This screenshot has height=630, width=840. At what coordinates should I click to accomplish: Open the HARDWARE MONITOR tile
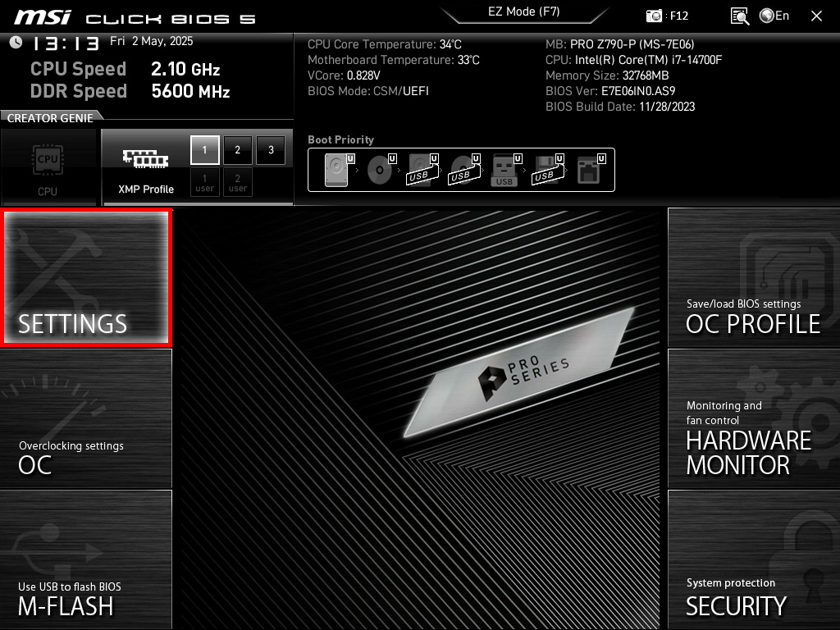[x=754, y=418]
